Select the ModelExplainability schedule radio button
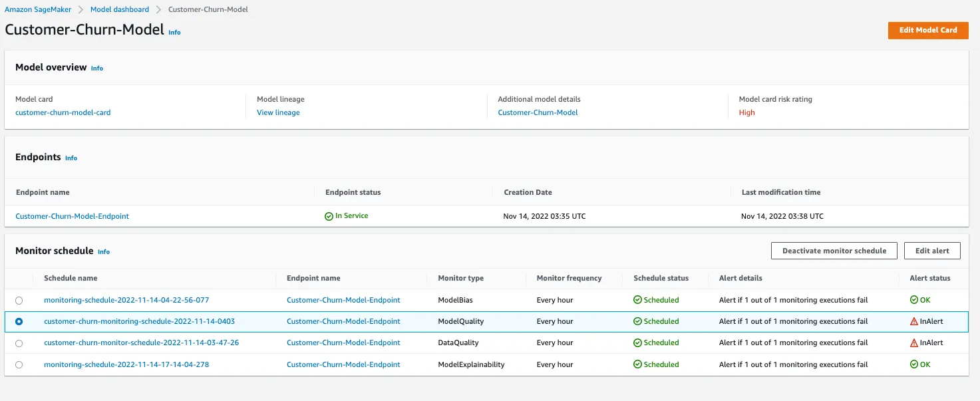980x401 pixels. pyautogui.click(x=19, y=364)
